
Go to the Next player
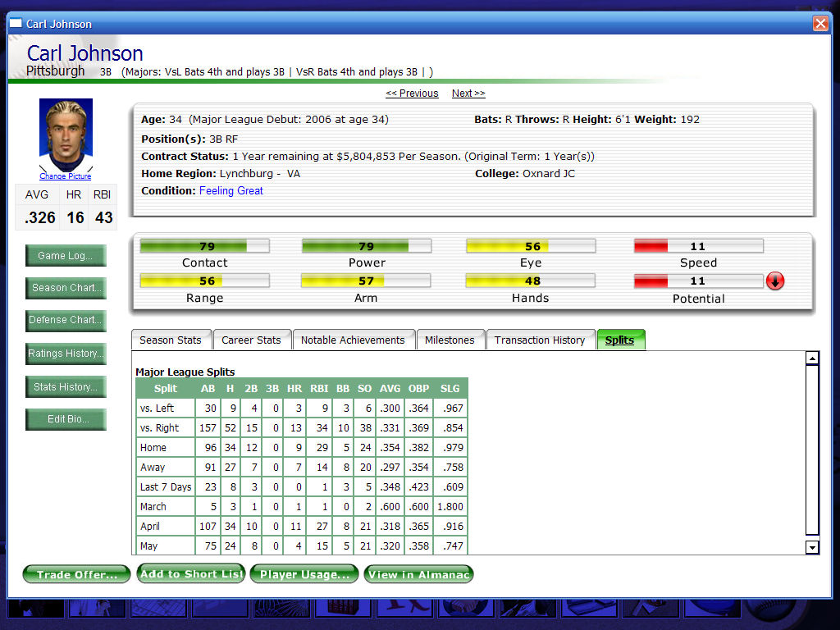pos(468,94)
